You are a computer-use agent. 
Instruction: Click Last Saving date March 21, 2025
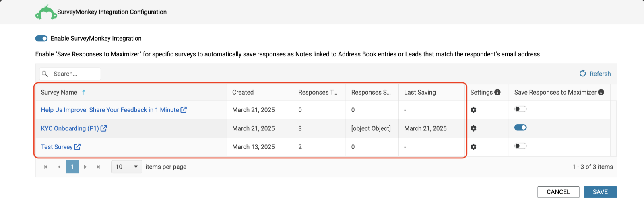tap(425, 128)
